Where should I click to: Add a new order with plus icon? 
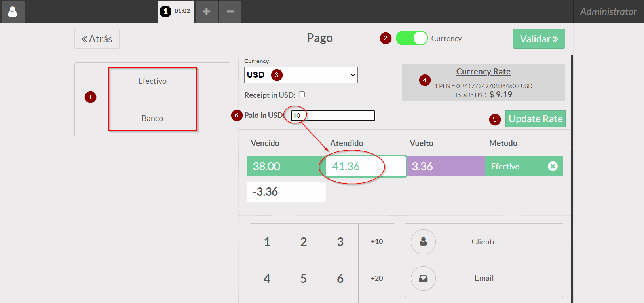(206, 11)
